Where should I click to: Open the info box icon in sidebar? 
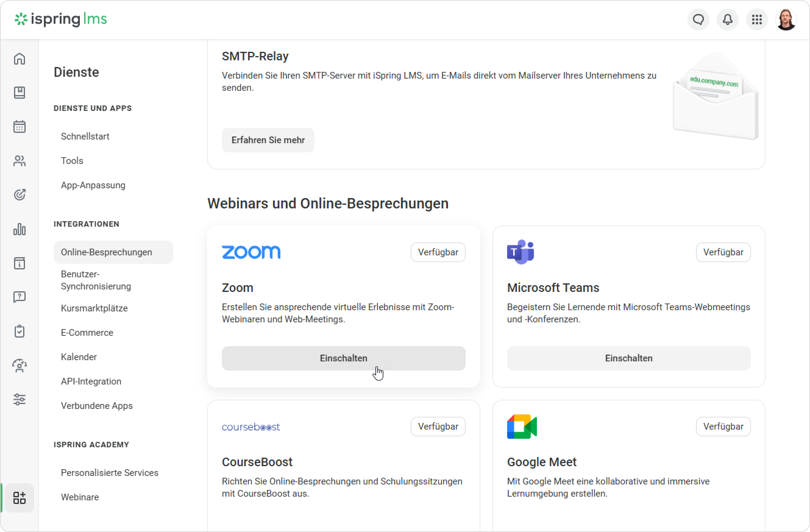(20, 263)
